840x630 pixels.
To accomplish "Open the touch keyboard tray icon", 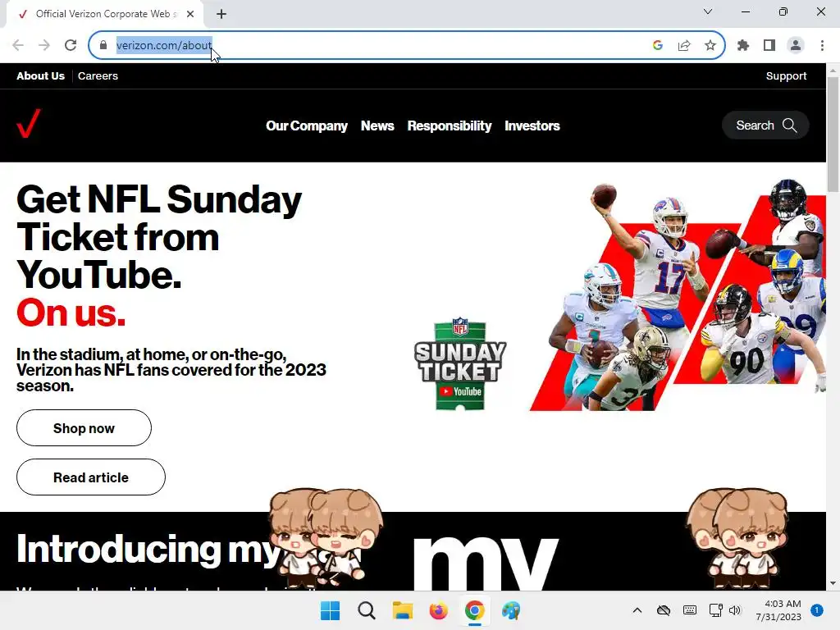I will pos(690,610).
